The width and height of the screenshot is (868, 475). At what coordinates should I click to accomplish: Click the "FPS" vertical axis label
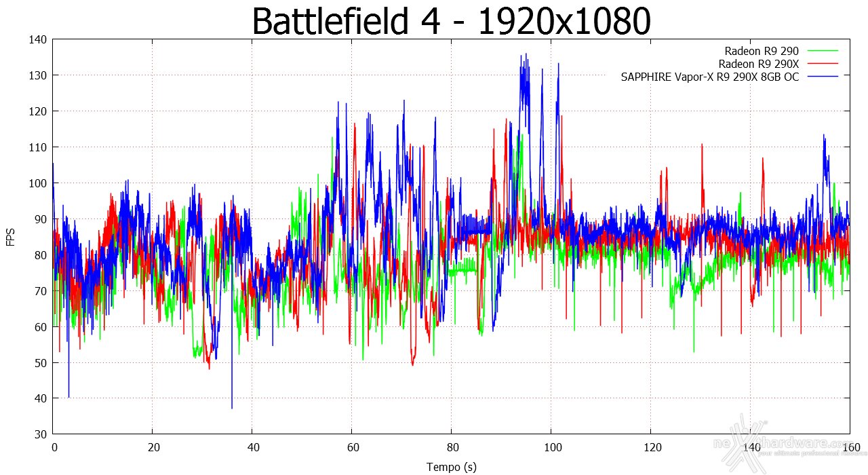(x=11, y=236)
